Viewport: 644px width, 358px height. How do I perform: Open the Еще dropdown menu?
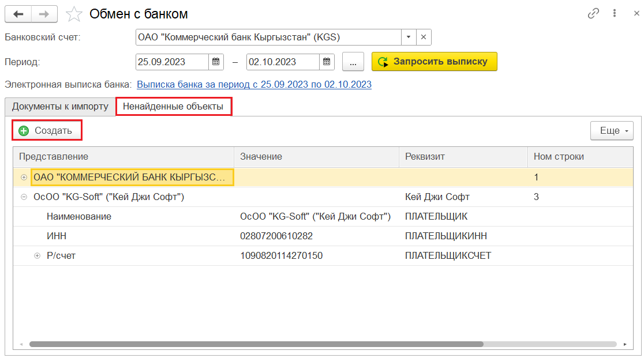612,131
